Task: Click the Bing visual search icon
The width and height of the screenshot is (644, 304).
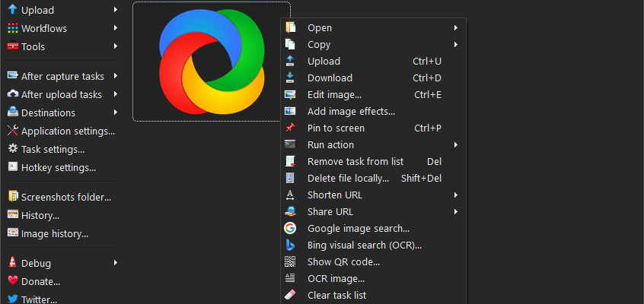Action: (x=290, y=245)
